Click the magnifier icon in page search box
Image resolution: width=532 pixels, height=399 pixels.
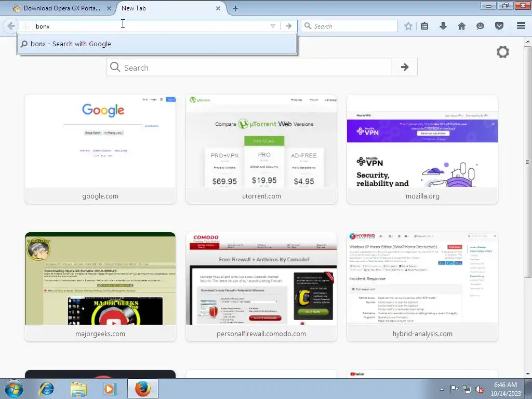(115, 67)
